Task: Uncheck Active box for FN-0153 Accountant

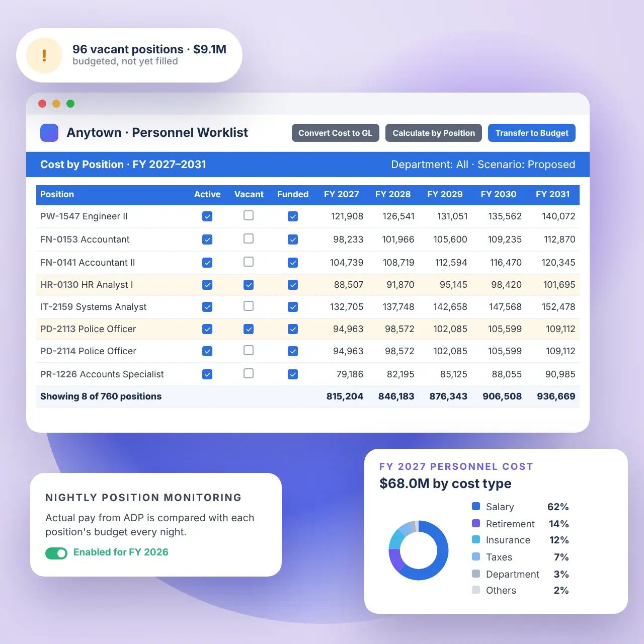Action: click(207, 239)
